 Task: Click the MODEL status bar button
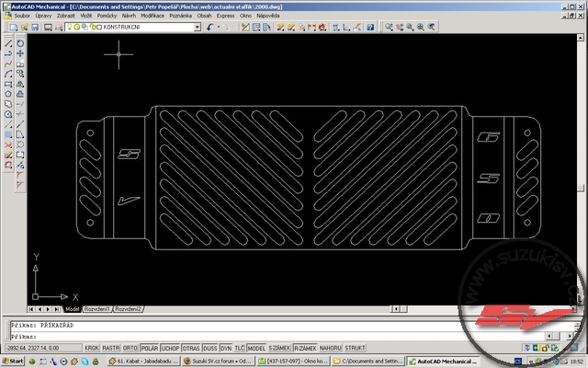pos(256,348)
